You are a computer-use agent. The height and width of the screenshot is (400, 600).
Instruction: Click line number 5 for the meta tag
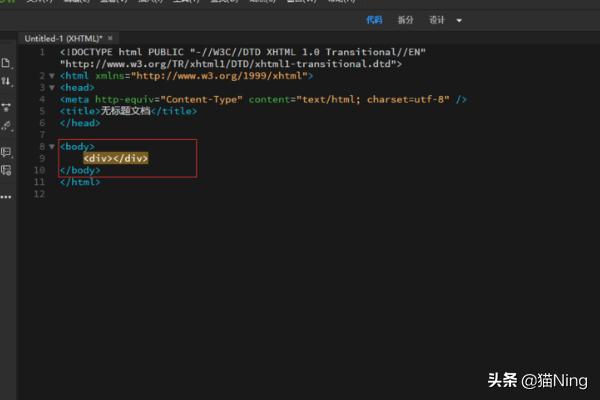click(40, 100)
